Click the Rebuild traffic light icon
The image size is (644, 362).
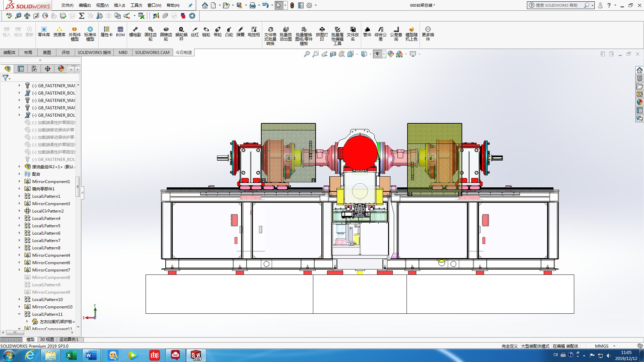pos(292,5)
